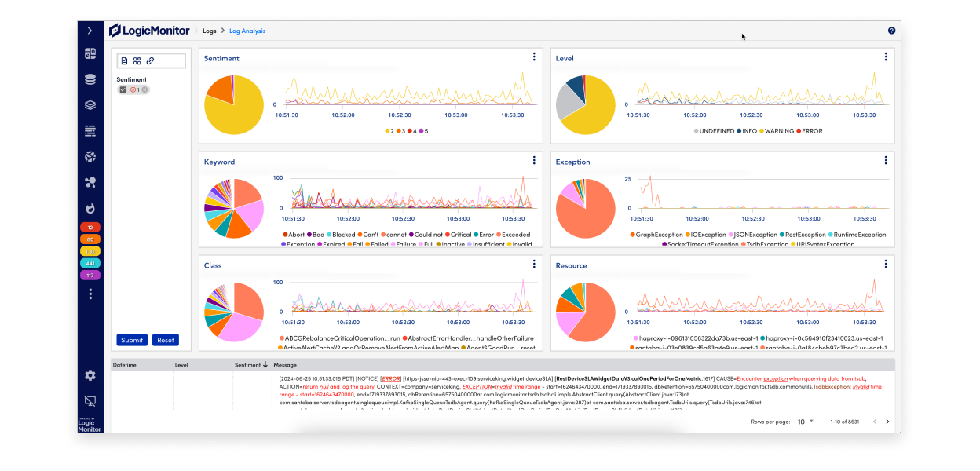This screenshot has width=980, height=471.
Task: Go to Logs in the breadcrumb
Action: click(209, 31)
